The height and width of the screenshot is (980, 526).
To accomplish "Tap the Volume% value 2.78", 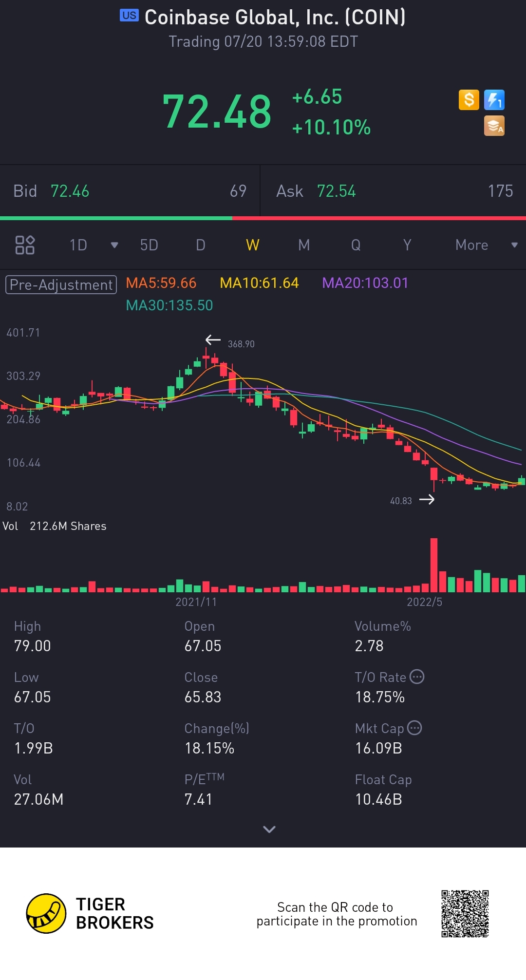I will 369,646.
